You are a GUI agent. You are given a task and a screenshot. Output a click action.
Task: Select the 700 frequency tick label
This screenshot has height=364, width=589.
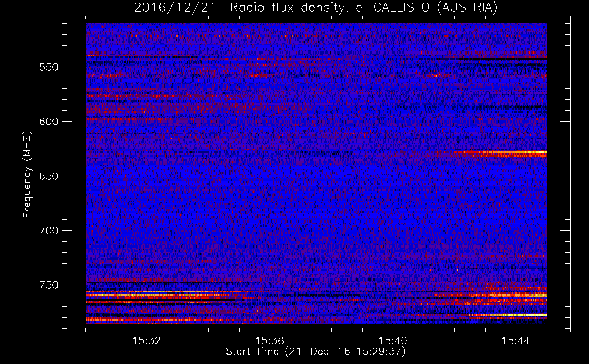(49, 231)
